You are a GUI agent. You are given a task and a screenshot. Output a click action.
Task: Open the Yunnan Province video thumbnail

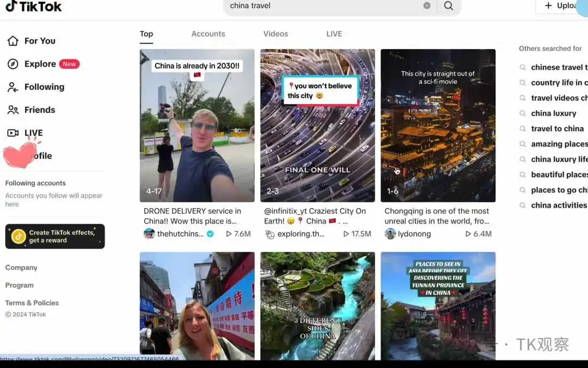(x=438, y=306)
